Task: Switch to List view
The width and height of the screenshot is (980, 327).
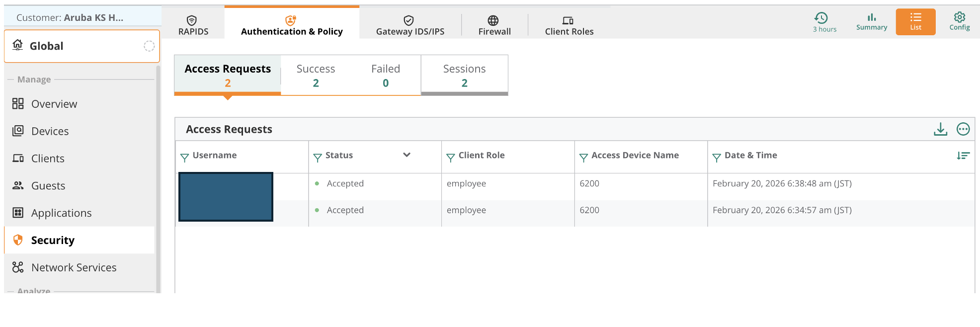Action: click(x=915, y=22)
